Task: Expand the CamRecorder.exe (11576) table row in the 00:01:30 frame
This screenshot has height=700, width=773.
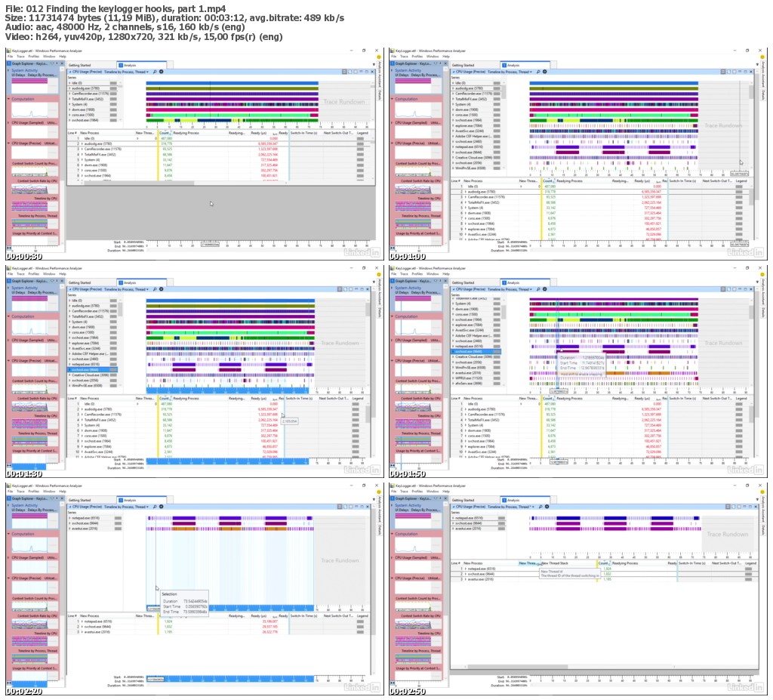Action: point(82,415)
